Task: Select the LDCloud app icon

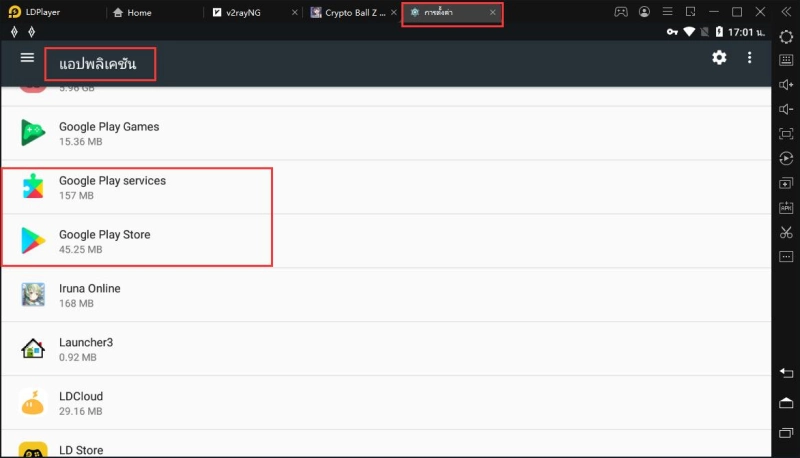Action: click(33, 403)
